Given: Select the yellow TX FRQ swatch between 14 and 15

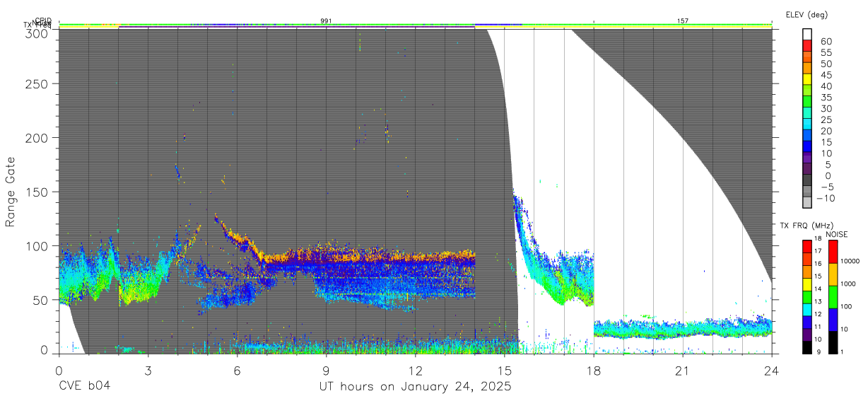Looking at the screenshot, I should click(x=807, y=284).
